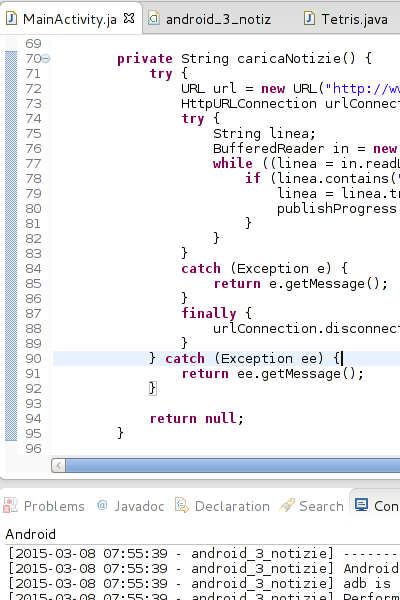This screenshot has height=600, width=400.
Task: Open the Search tab
Action: click(x=312, y=506)
